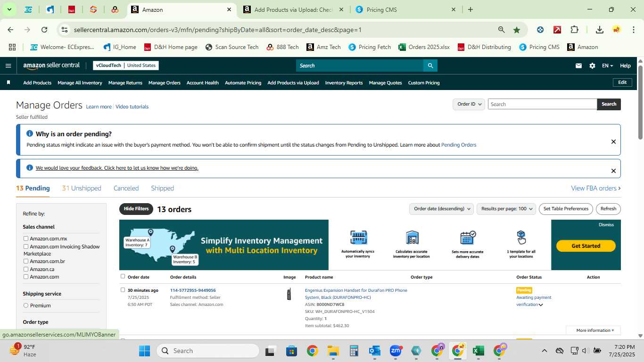The height and width of the screenshot is (362, 644).
Task: Open the bookmarks apps grid icon
Action: point(12,47)
